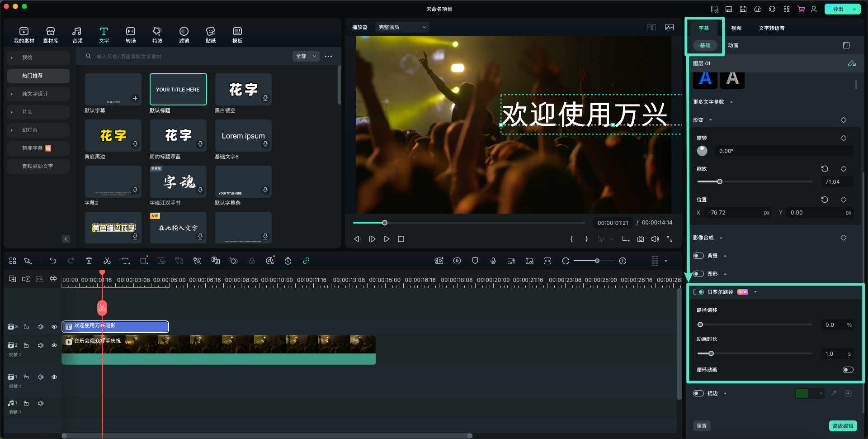Open the 全部 filter dropdown

click(x=306, y=56)
